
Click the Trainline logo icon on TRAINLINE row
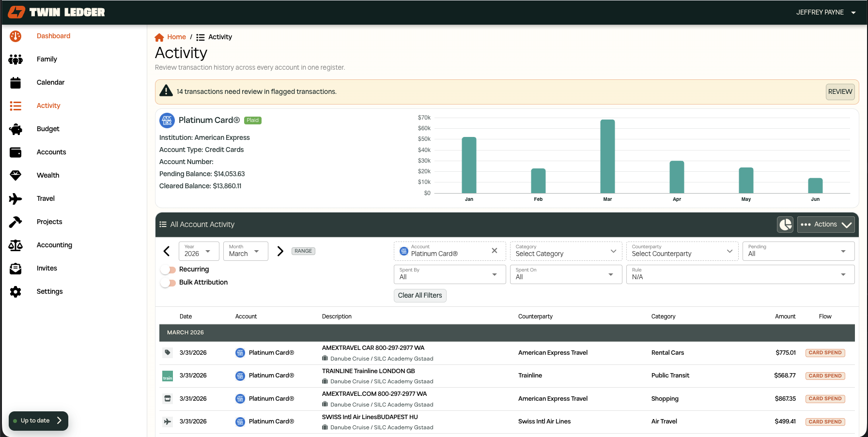coord(168,376)
